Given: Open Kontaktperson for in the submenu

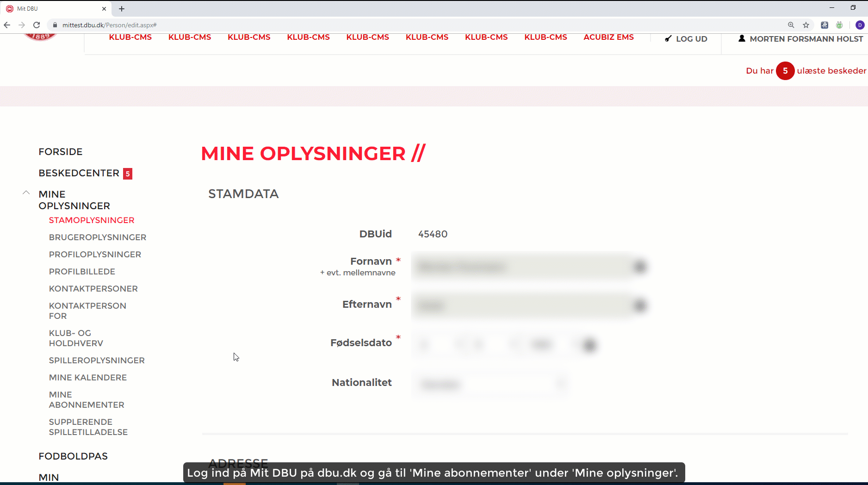Looking at the screenshot, I should pos(87,311).
